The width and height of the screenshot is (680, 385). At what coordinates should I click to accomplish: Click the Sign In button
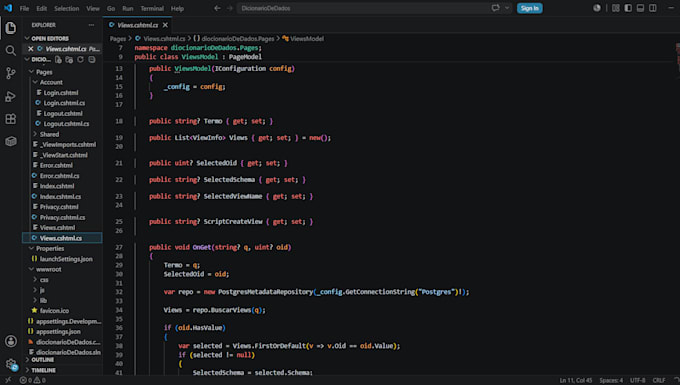(x=530, y=8)
